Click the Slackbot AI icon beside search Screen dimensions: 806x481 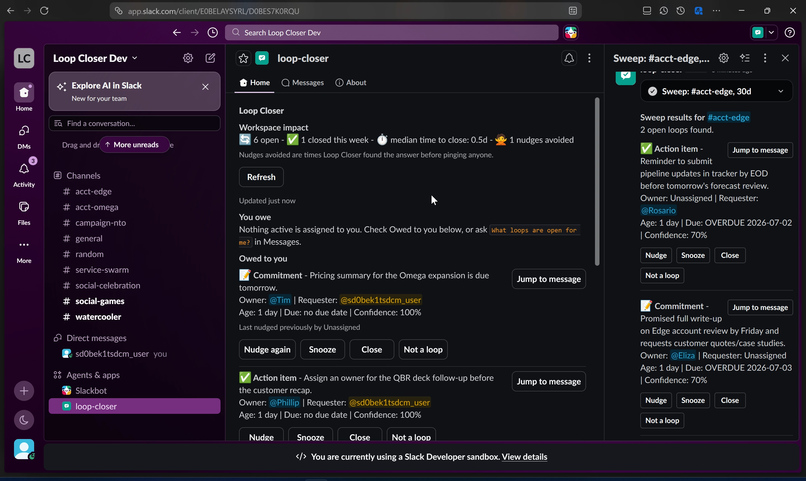point(571,32)
